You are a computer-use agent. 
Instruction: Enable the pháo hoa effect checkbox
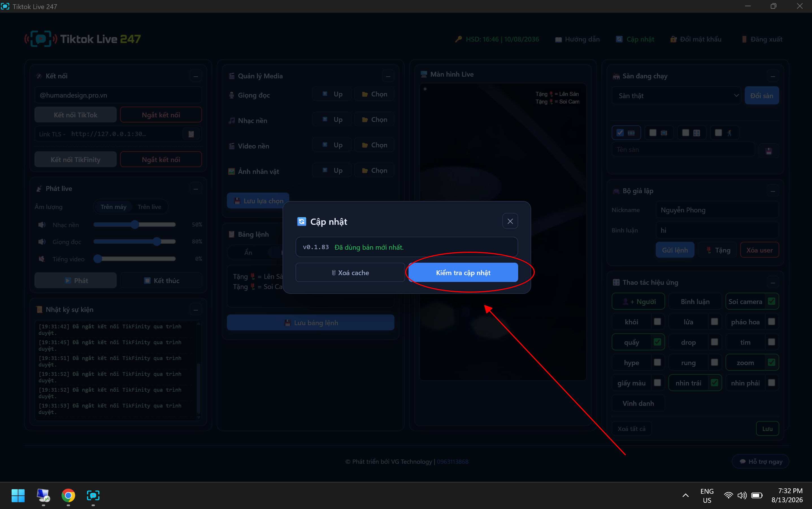(x=771, y=322)
